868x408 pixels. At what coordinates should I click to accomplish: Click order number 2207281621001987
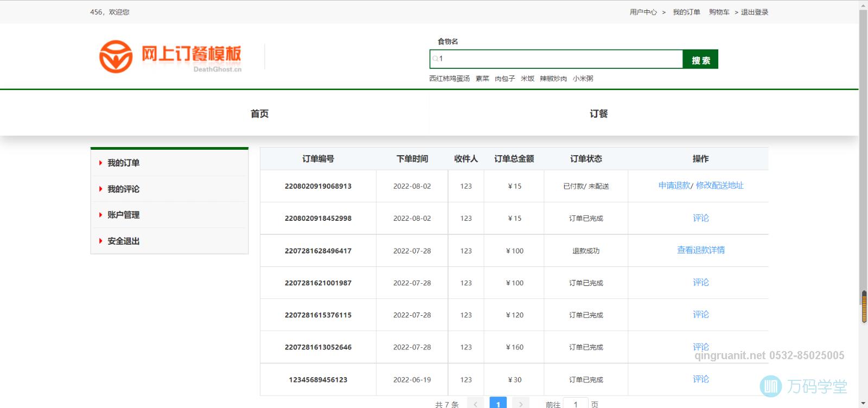tap(318, 283)
